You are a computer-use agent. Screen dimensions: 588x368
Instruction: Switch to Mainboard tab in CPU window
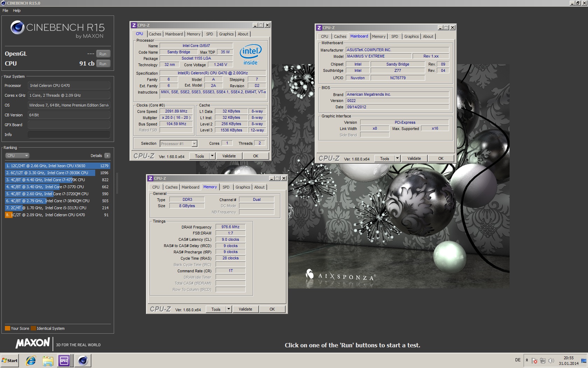tap(174, 34)
